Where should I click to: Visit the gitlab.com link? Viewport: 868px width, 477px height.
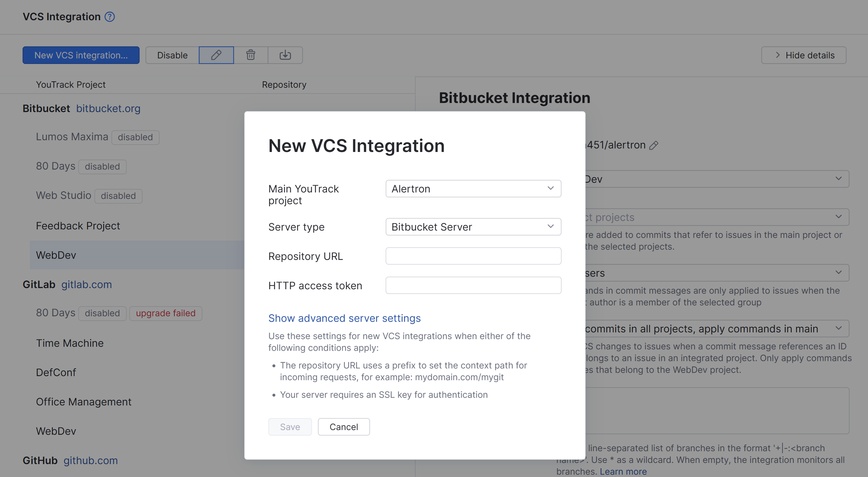(x=87, y=284)
